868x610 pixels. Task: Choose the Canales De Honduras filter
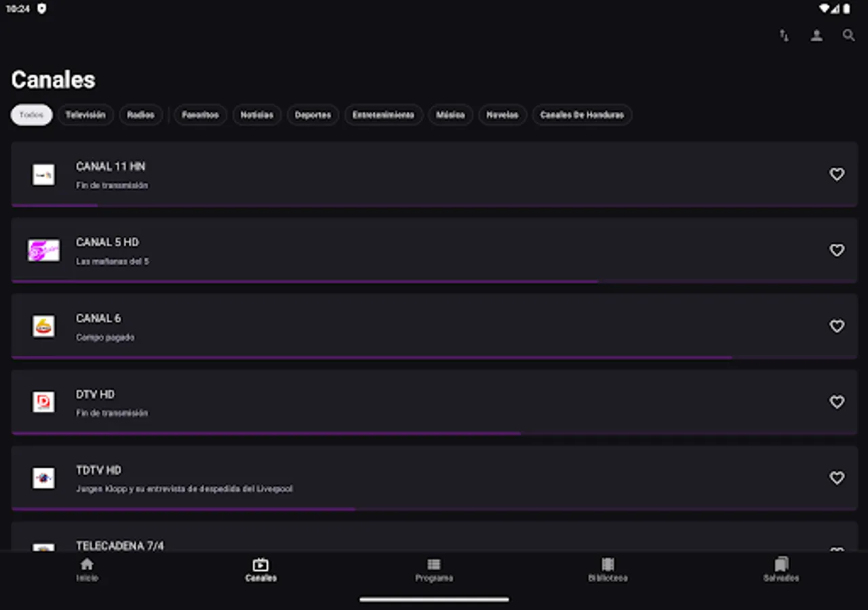point(582,115)
